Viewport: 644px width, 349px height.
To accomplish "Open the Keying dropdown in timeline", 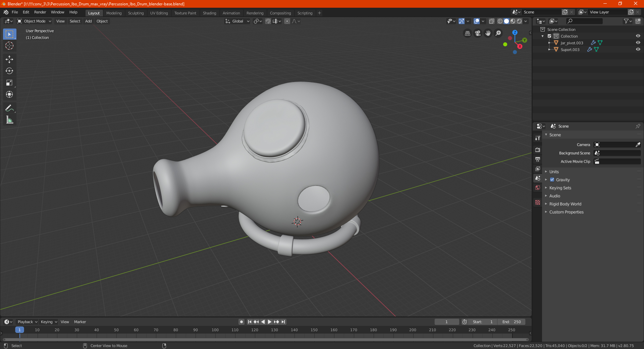I will pos(49,322).
